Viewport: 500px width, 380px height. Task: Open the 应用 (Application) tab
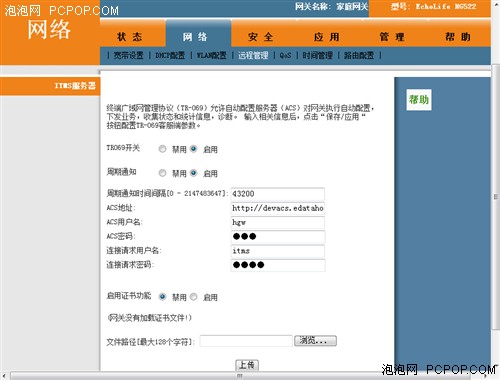pos(329,34)
